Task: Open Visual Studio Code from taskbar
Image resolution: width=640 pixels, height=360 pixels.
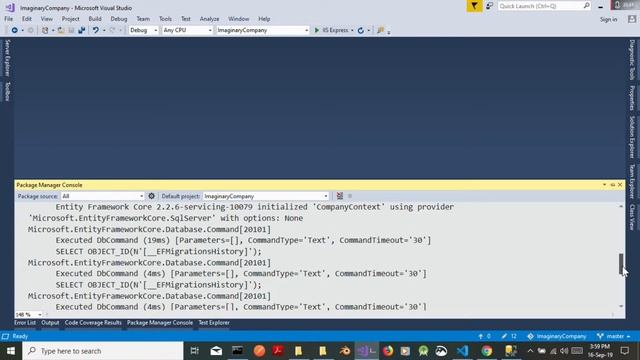Action: tap(462, 351)
